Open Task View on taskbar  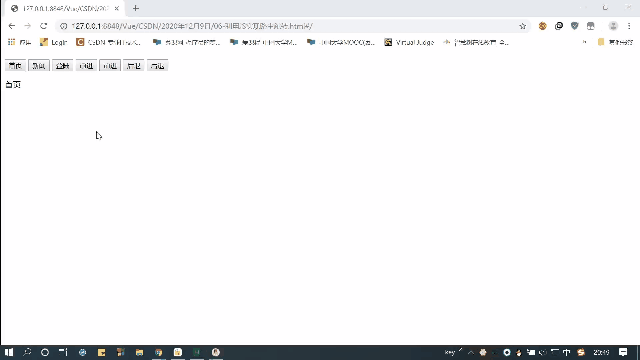tap(63, 352)
